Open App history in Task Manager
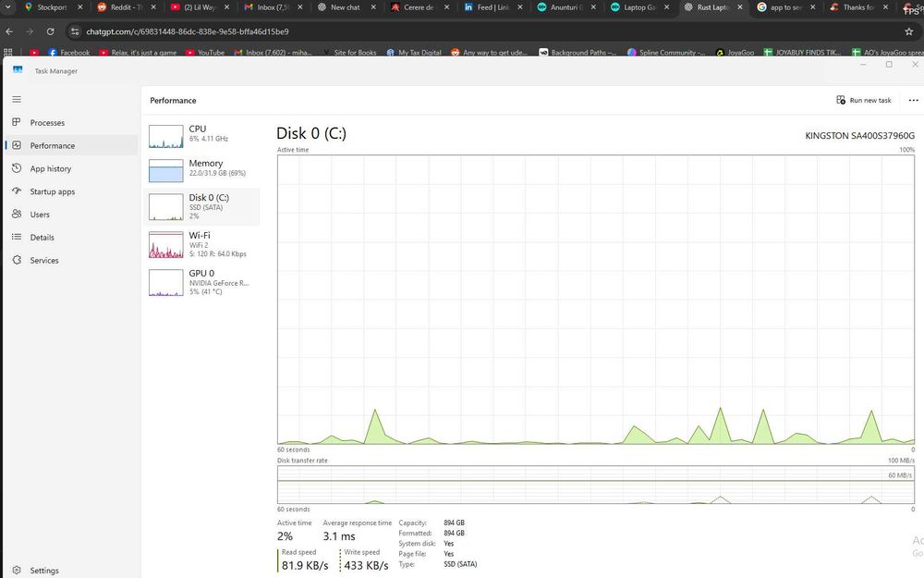 (71, 168)
